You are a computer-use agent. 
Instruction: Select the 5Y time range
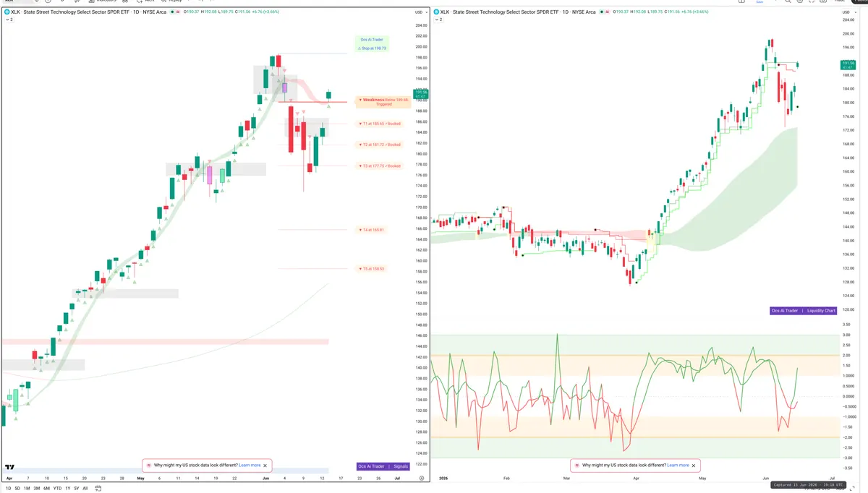click(76, 489)
